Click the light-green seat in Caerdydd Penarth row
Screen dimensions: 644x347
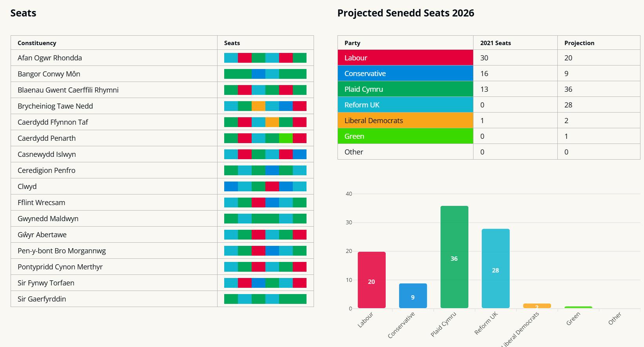pos(286,138)
